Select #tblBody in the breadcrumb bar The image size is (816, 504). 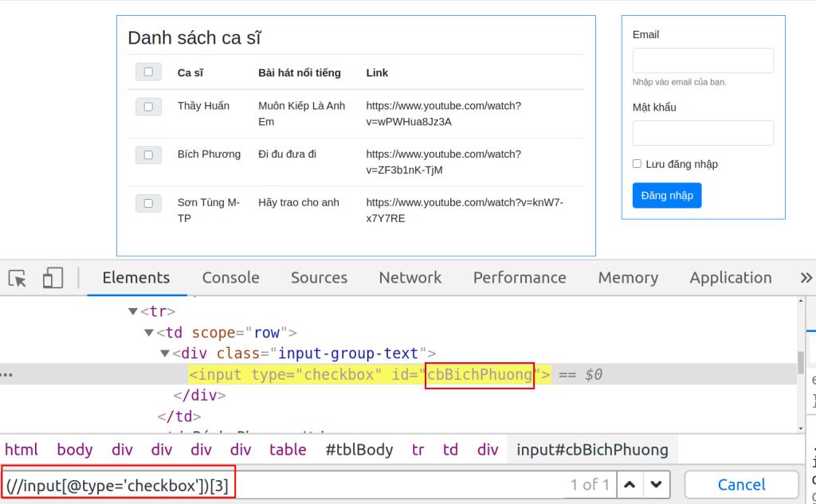[x=359, y=449]
